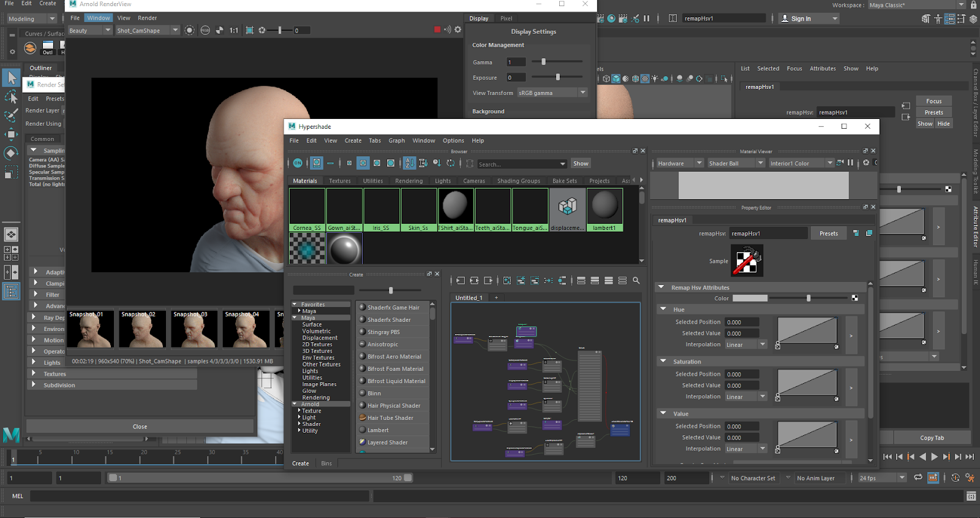Play backwards on timeline controls
The width and height of the screenshot is (980, 518).
tap(922, 456)
